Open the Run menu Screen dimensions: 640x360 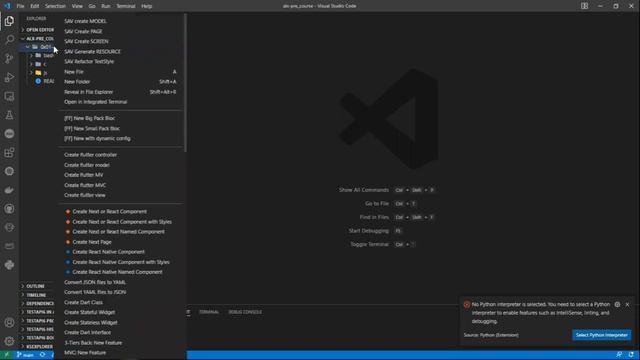(106, 6)
